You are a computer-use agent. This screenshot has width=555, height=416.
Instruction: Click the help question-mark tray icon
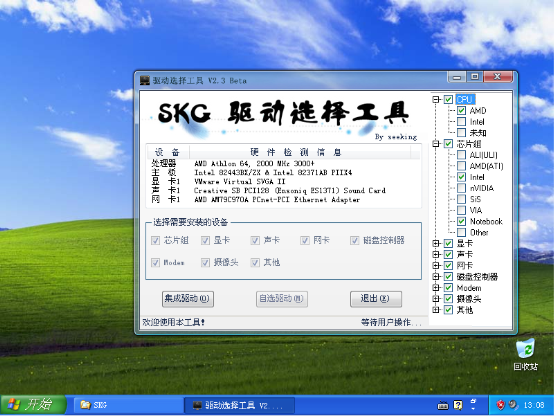click(458, 405)
